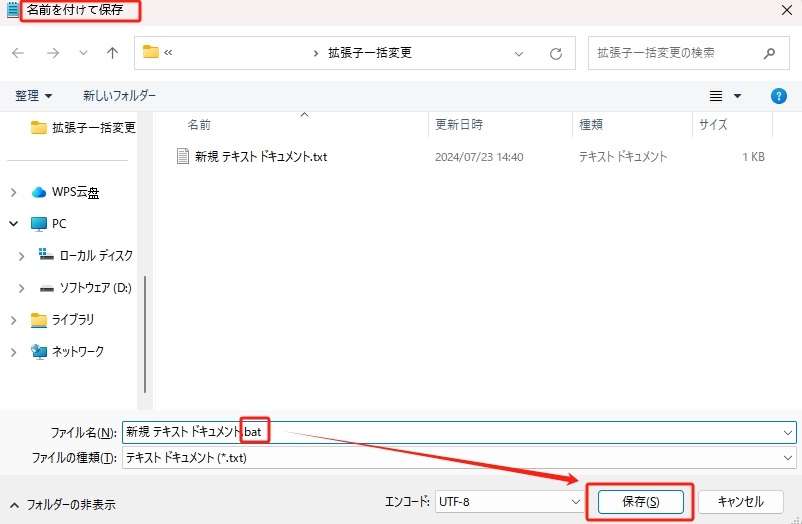Hide folders with フォルダーの非表示
The width and height of the screenshot is (802, 524).
pos(63,504)
